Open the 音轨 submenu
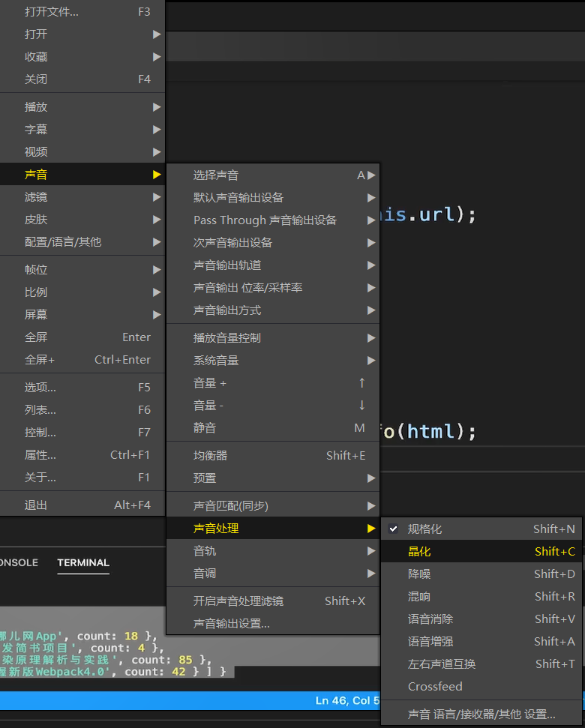The width and height of the screenshot is (585, 728). [273, 550]
